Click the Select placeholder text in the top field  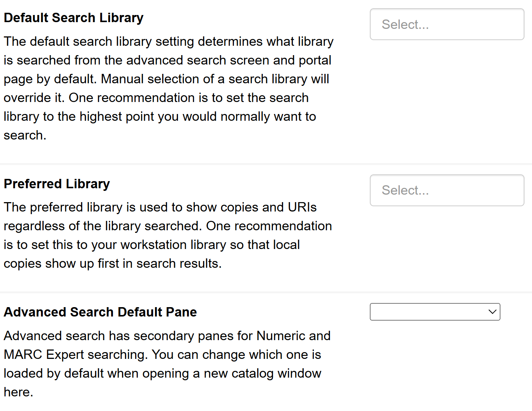[x=405, y=24]
